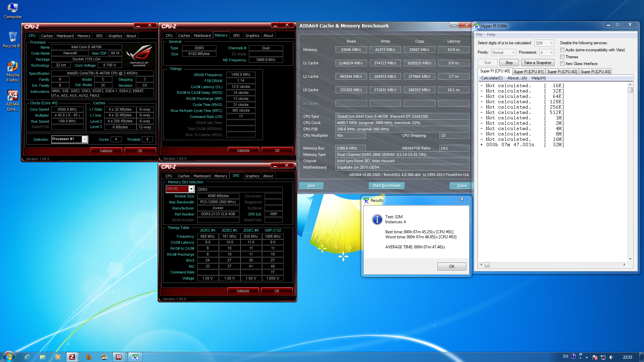Expand the Slot #2 memory slot dropdown
The image size is (644, 362).
(191, 189)
